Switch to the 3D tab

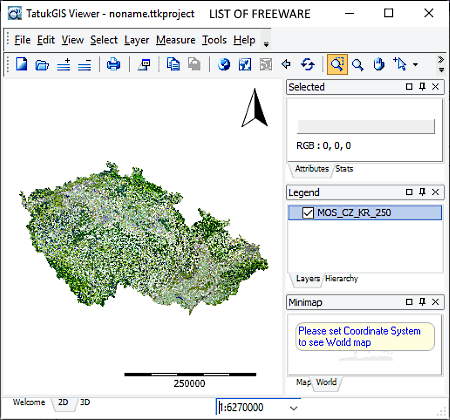click(85, 402)
